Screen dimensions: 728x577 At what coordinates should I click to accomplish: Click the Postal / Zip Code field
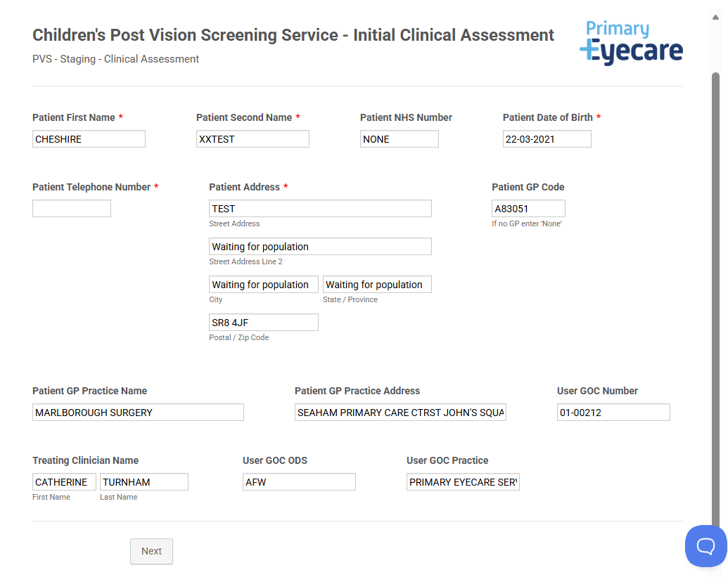click(x=264, y=323)
